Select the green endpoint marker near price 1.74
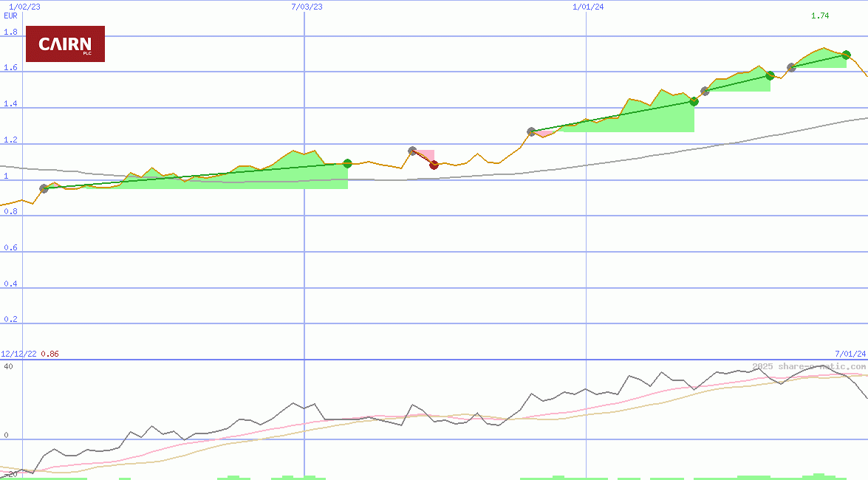This screenshot has height=480, width=868. tap(847, 53)
